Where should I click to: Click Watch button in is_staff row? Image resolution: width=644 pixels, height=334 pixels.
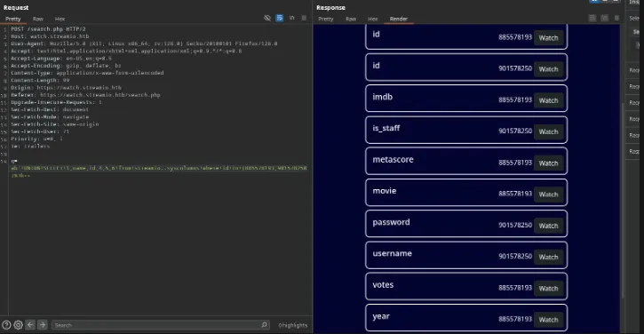[548, 131]
